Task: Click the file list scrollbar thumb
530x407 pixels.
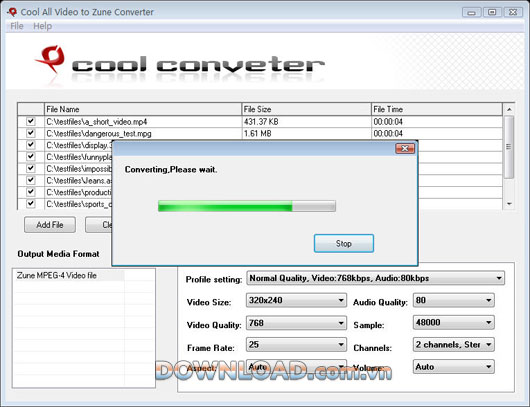Action: point(509,147)
